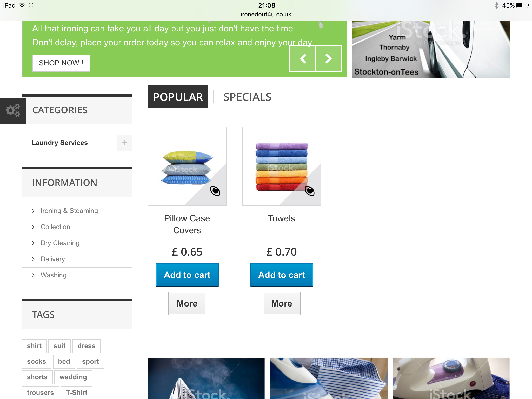The height and width of the screenshot is (399, 532).
Task: Open the Dry Cleaning info page
Action: click(60, 243)
